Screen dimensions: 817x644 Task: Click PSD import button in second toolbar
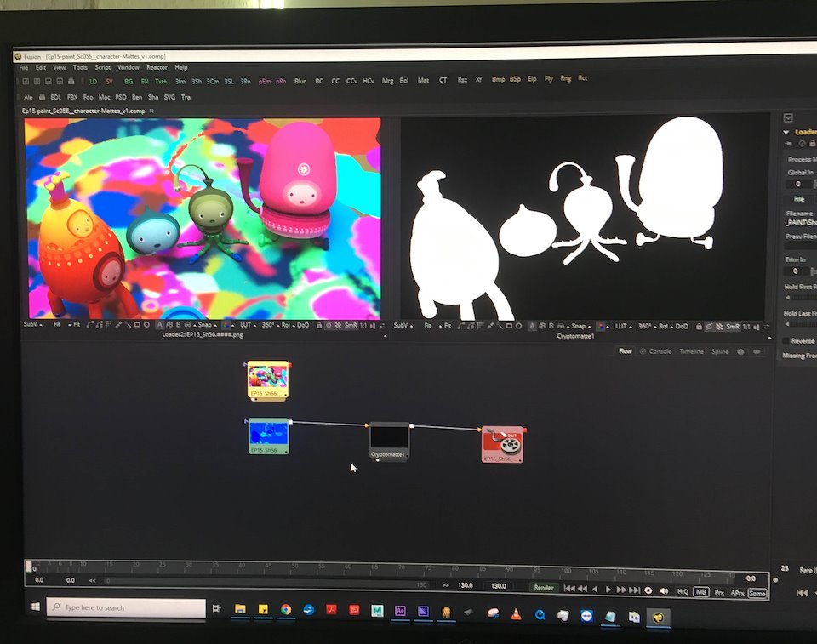pos(120,97)
